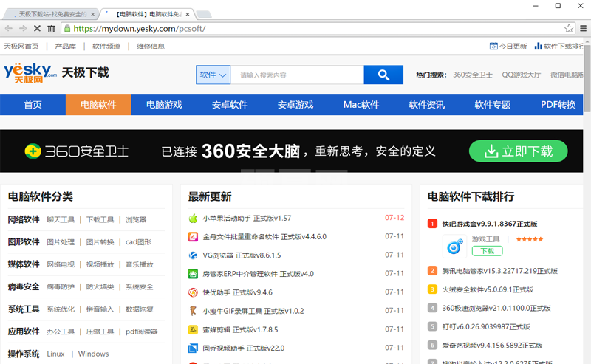
Task: Open the 电脑游戏 navigation tab
Action: (x=164, y=104)
